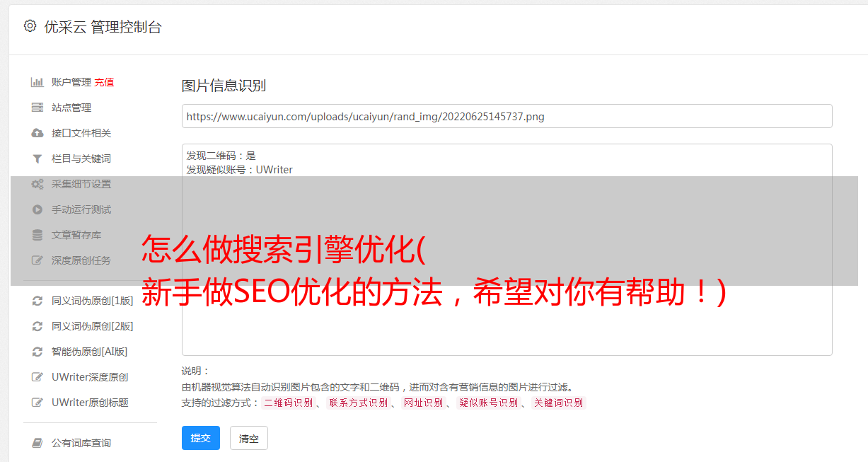Click the image URL input field
Screen dimensions: 868x462
(x=507, y=116)
